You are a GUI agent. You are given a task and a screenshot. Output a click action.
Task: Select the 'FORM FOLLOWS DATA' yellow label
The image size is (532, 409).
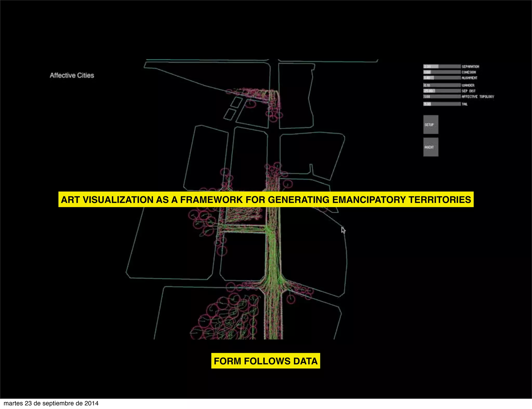click(265, 361)
